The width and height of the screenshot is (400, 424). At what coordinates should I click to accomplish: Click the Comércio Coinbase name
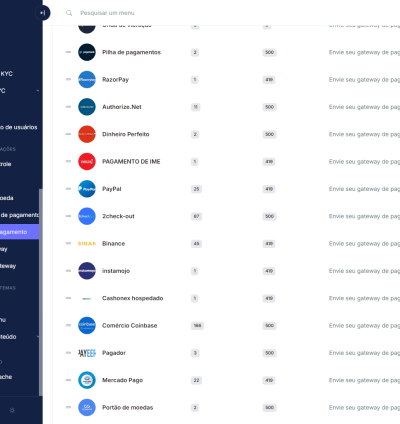(130, 326)
